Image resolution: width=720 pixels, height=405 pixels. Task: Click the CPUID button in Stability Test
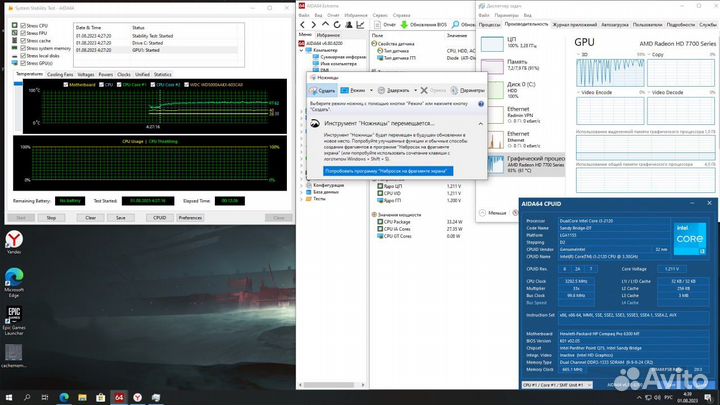[160, 218]
